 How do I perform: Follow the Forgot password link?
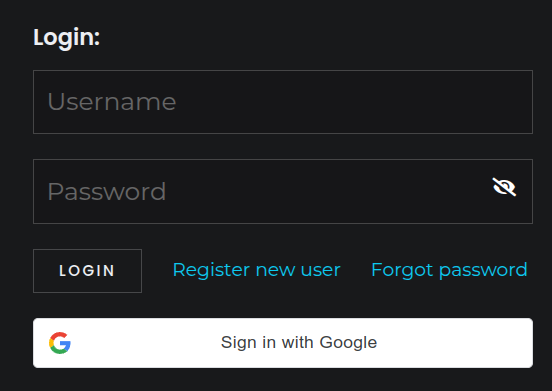point(449,270)
